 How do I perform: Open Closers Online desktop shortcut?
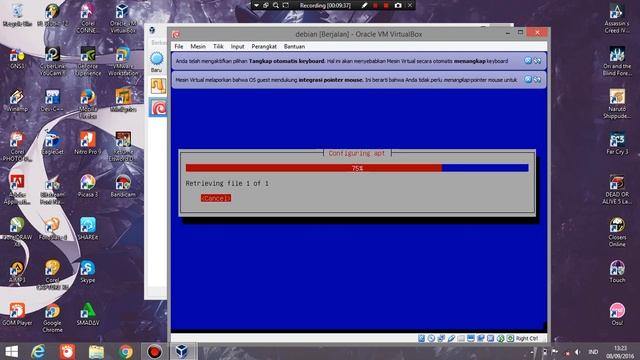(x=617, y=233)
